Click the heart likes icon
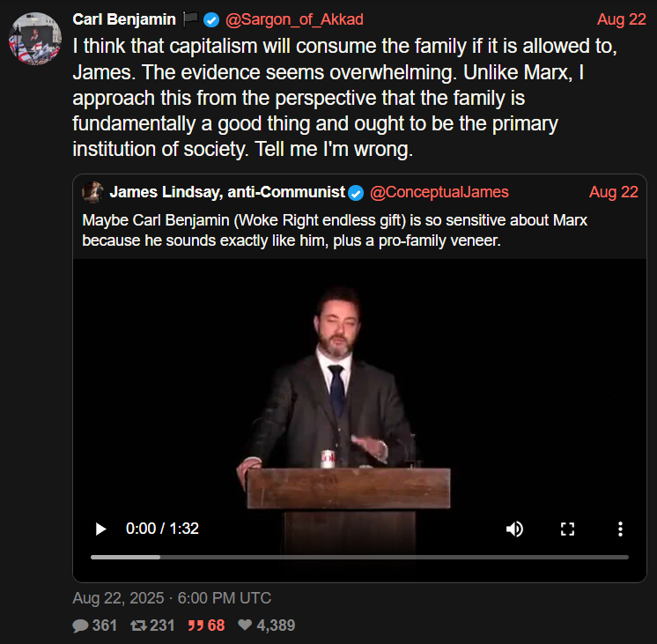Viewport: 657px width, 644px height. coord(243,625)
